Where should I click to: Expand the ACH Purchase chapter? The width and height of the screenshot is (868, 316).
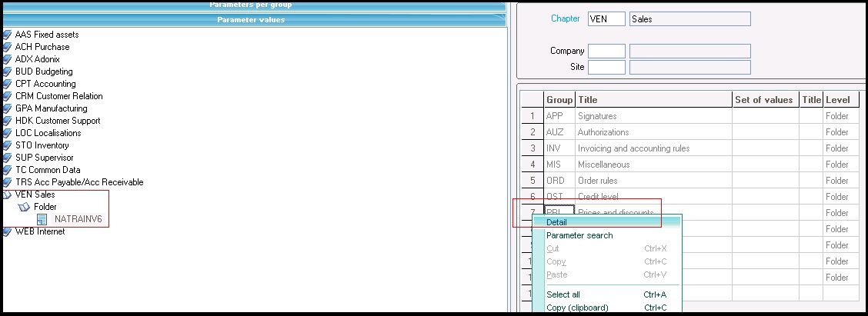[x=42, y=47]
